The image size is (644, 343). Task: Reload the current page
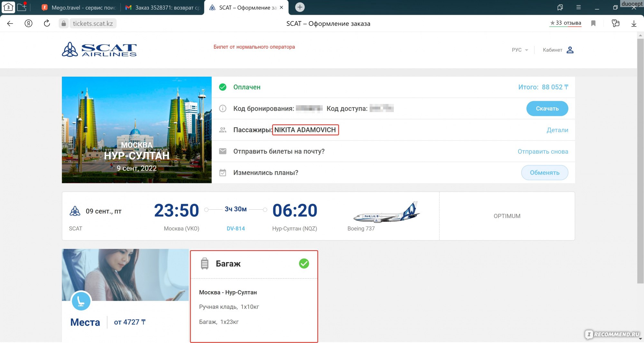47,24
